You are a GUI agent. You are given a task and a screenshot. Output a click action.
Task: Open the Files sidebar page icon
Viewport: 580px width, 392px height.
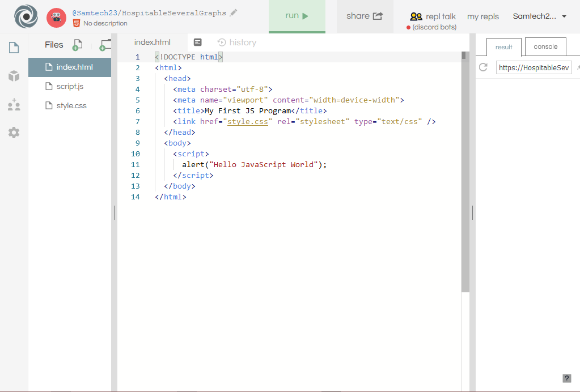[x=14, y=48]
